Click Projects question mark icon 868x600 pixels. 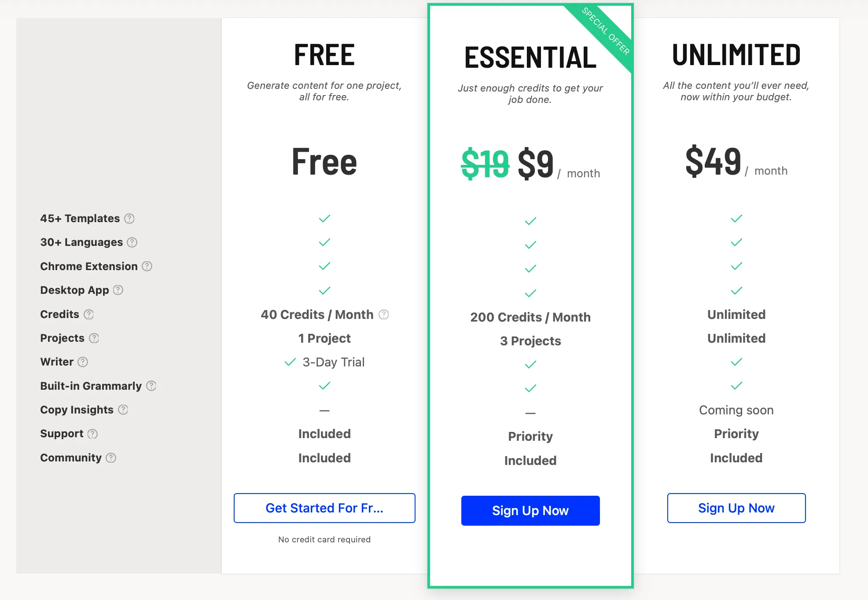click(x=94, y=338)
